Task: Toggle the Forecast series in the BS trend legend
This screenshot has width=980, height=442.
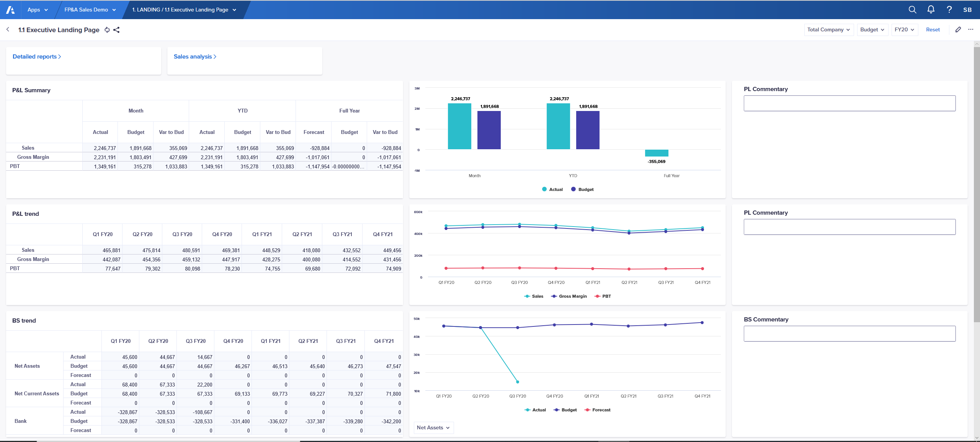Action: 597,410
